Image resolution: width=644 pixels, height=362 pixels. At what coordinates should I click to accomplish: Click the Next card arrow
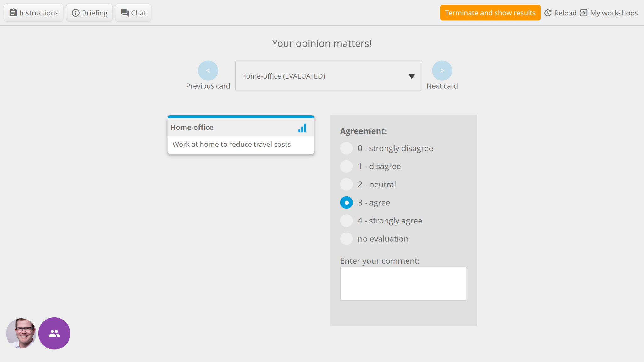pos(442,70)
